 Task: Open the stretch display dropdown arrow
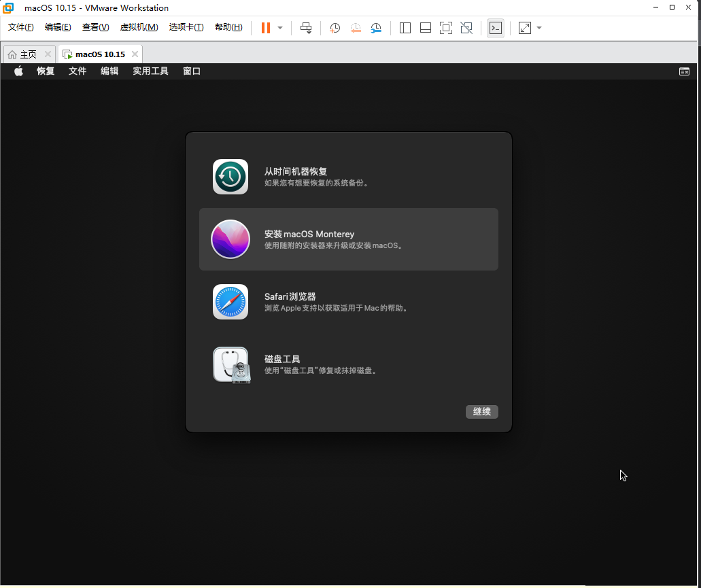click(539, 28)
